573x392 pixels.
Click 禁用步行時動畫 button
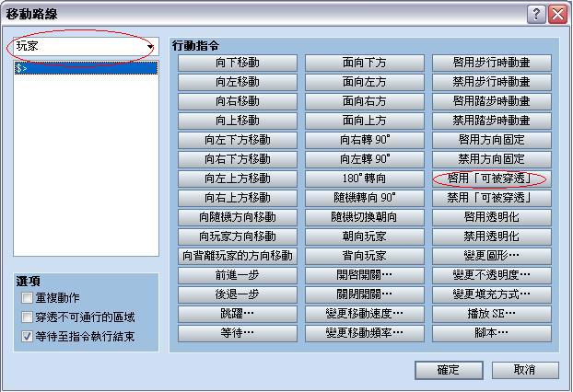coord(492,82)
